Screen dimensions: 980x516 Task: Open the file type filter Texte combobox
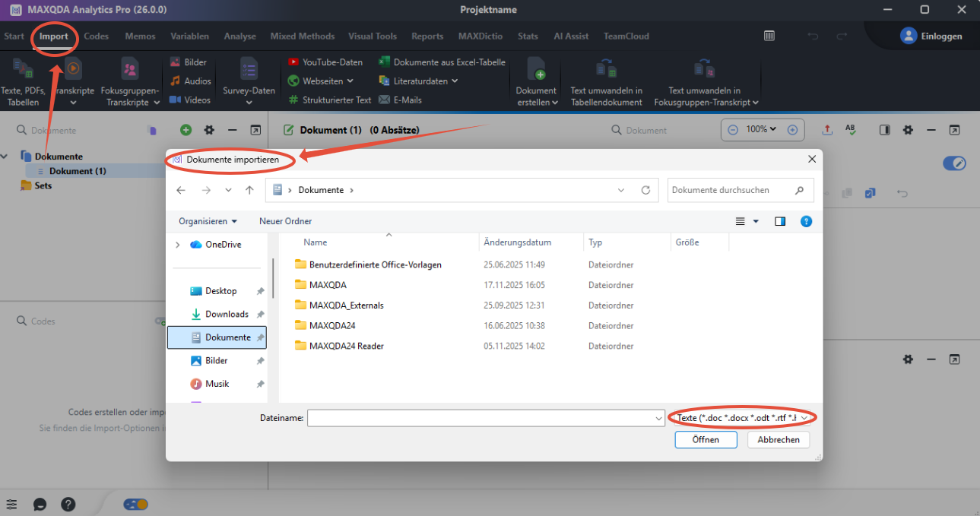tap(743, 417)
